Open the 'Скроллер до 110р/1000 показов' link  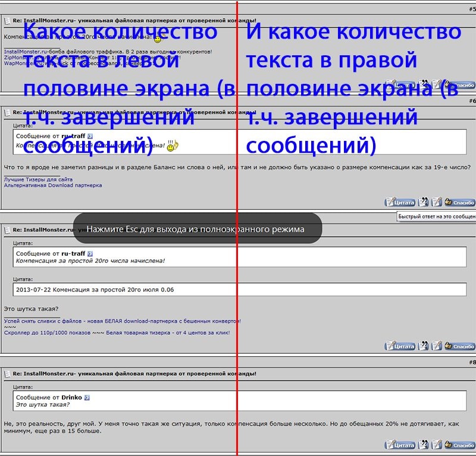coord(48,333)
